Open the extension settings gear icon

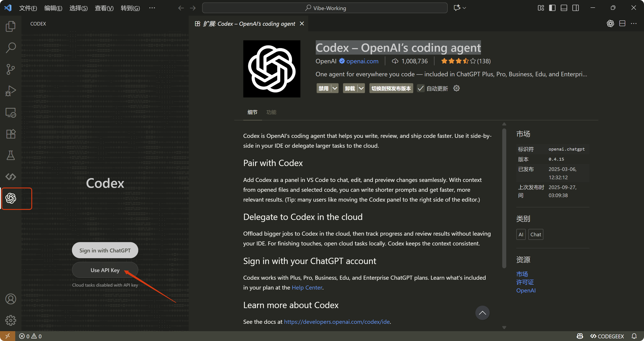456,88
